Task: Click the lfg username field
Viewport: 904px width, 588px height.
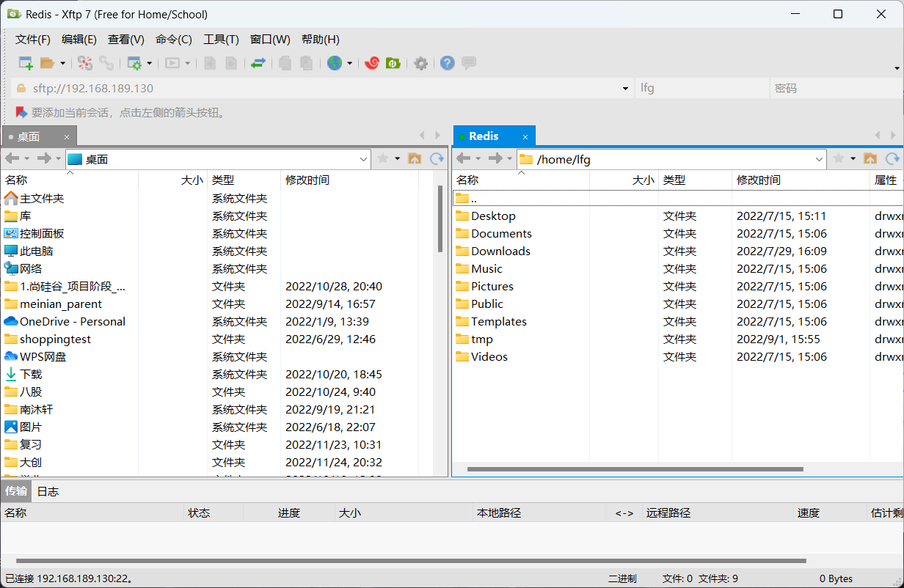Action: click(x=702, y=88)
